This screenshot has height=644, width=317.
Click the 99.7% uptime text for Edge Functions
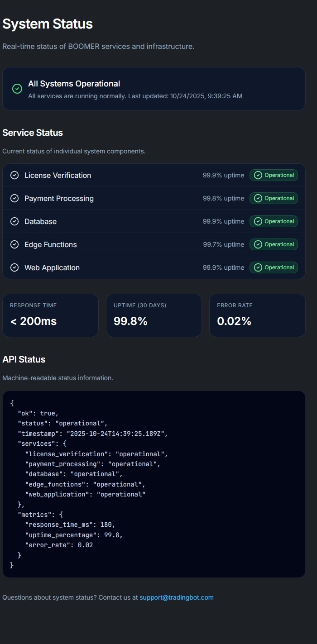pos(223,244)
